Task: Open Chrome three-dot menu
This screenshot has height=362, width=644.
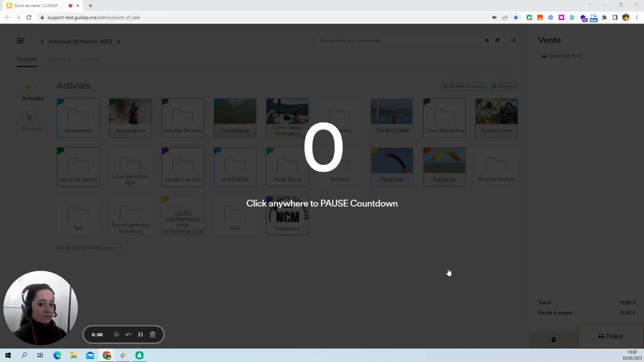Action: (x=636, y=17)
